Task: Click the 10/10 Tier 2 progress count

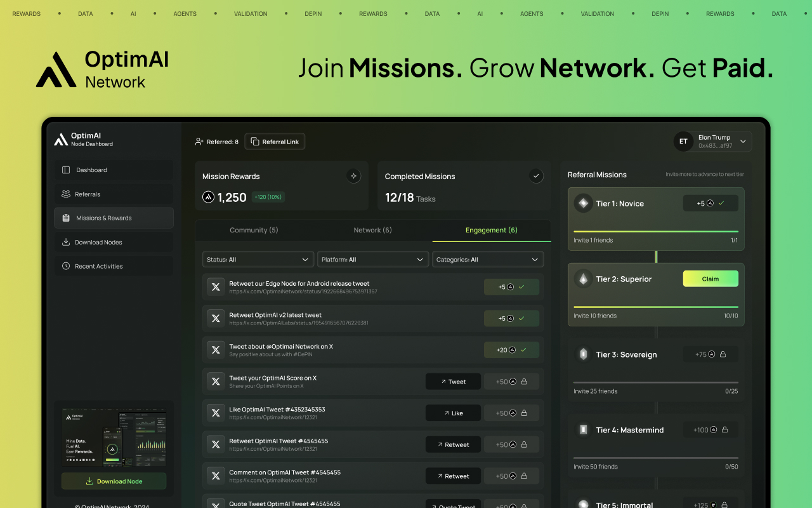Action: click(731, 316)
